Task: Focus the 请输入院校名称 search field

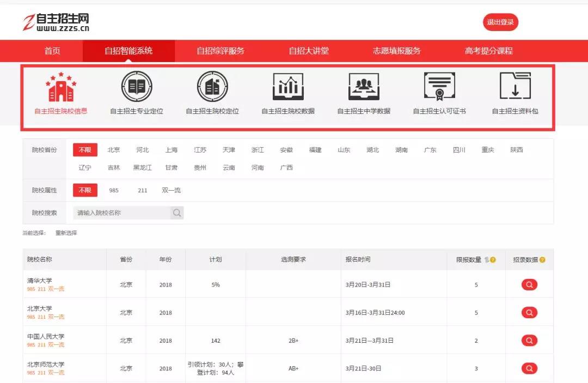Action: click(121, 213)
